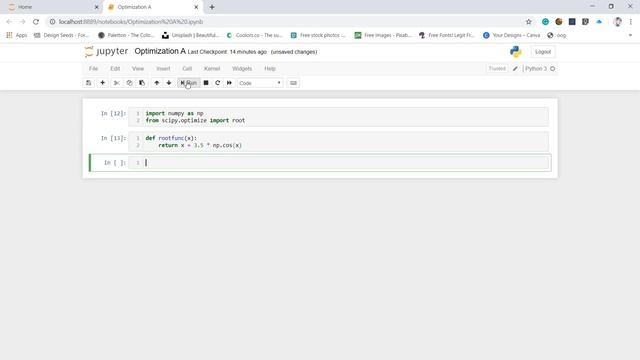The image size is (640, 360).
Task: Click the Logout button
Action: click(x=543, y=52)
